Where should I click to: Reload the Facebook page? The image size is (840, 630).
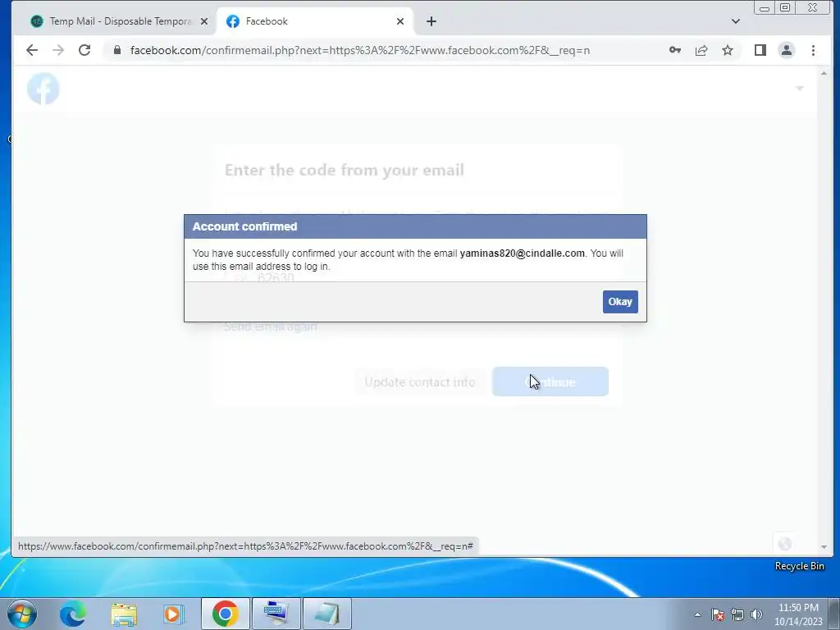pos(84,50)
